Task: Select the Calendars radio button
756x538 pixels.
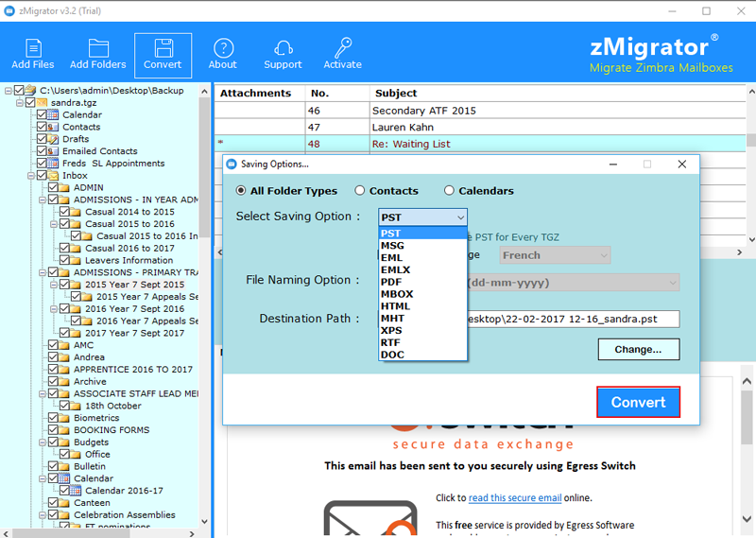Action: click(449, 191)
